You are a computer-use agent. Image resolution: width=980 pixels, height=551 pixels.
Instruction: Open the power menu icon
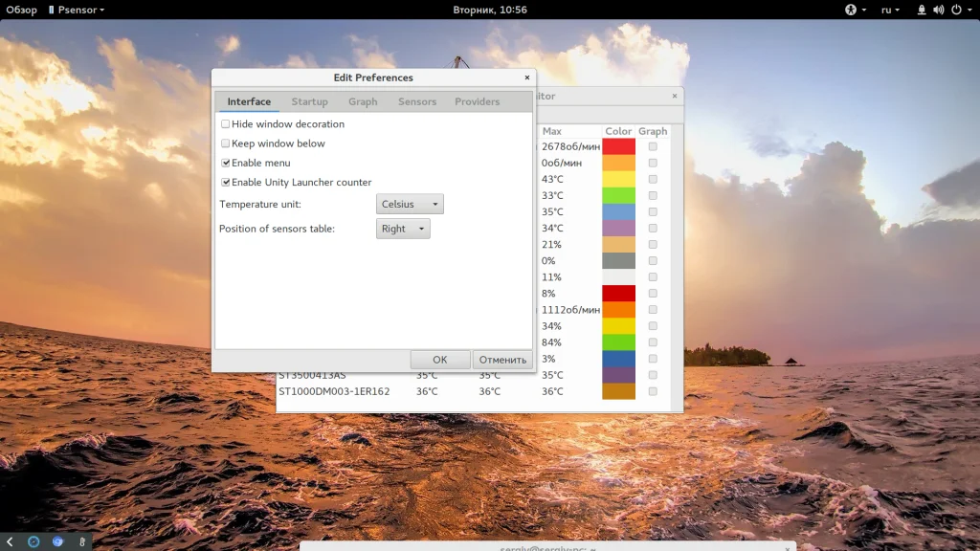(955, 10)
